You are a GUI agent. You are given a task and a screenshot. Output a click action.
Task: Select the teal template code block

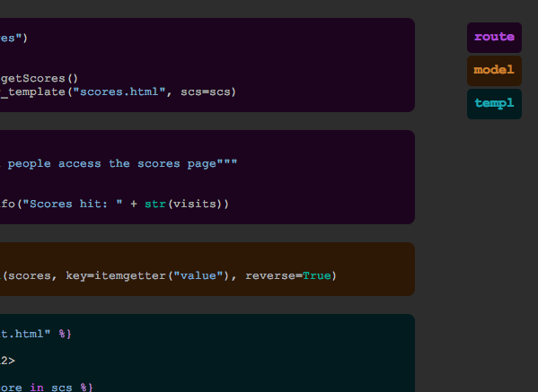tap(207, 353)
